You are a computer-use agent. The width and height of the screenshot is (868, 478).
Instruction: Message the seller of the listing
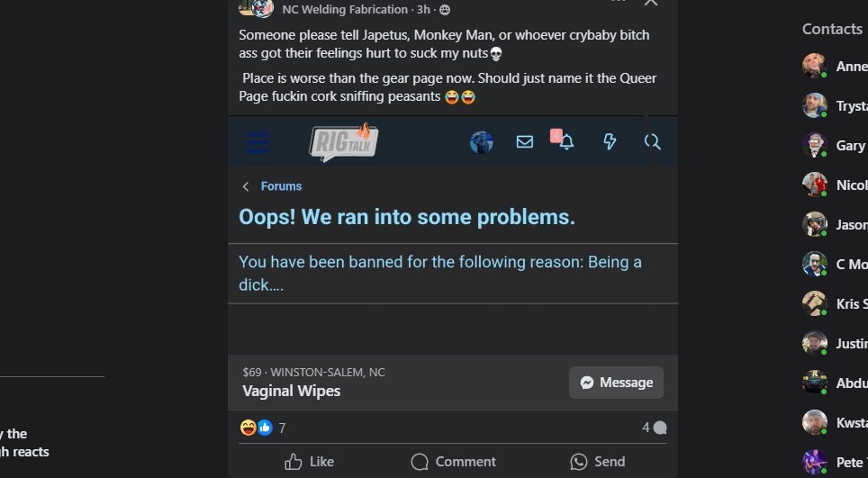(x=616, y=383)
